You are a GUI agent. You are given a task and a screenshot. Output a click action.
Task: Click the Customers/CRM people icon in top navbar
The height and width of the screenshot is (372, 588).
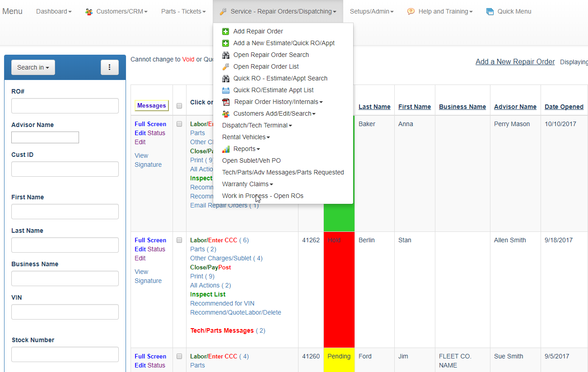pyautogui.click(x=89, y=12)
